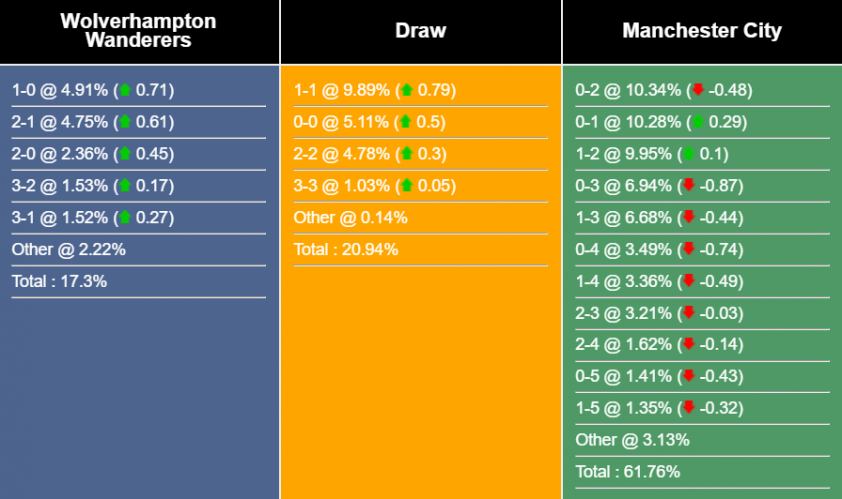The image size is (842, 499).
Task: Select the Wolverhampton Wanderers column header
Action: tap(139, 31)
